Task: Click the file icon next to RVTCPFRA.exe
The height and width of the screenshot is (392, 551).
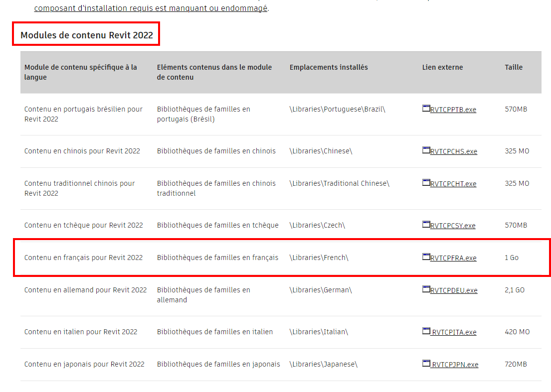Action: point(426,257)
